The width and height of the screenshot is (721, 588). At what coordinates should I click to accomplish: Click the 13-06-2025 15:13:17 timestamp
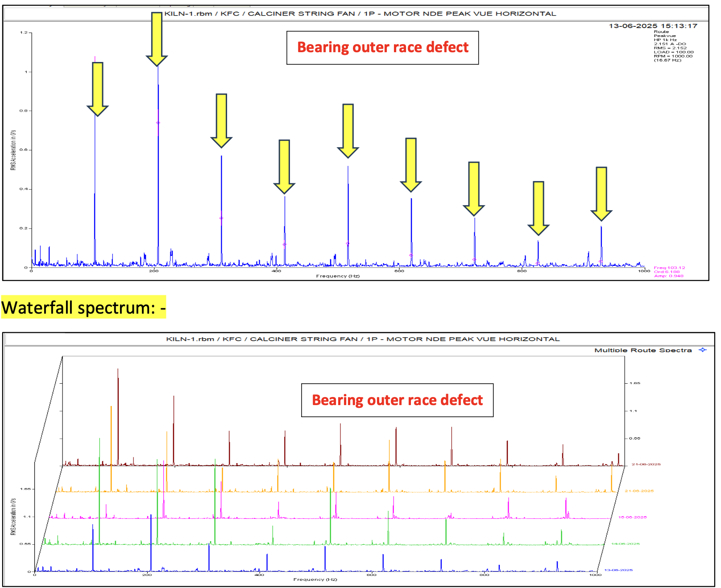[x=653, y=26]
